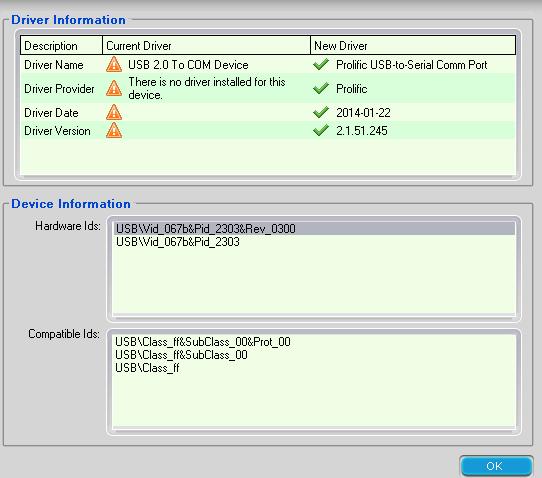
Task: Click green checkmark beside 2014-01-22 date
Action: (x=321, y=112)
